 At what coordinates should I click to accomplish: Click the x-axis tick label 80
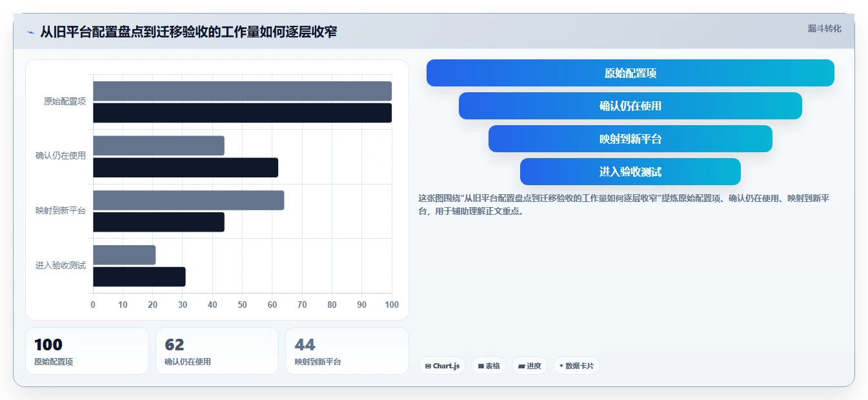point(332,305)
